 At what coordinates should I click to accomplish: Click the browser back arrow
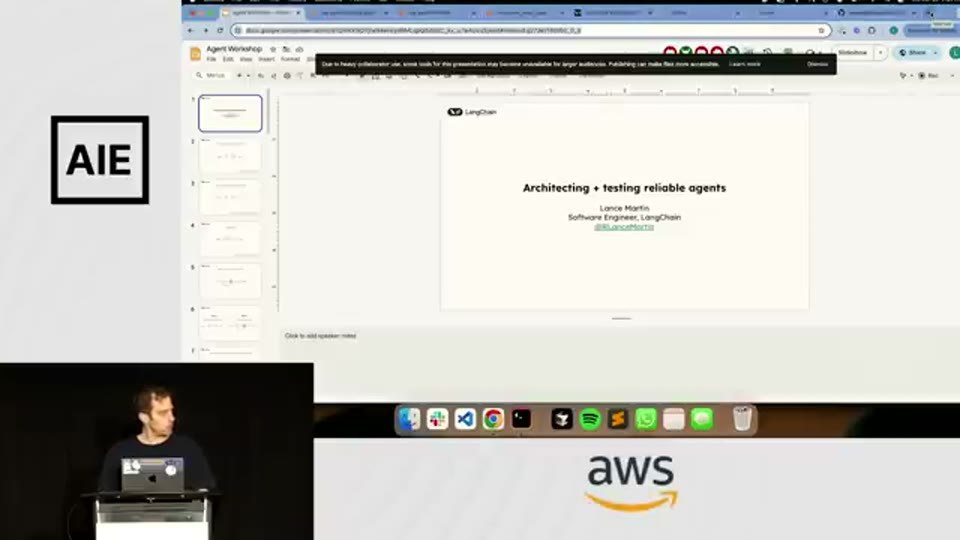[190, 30]
